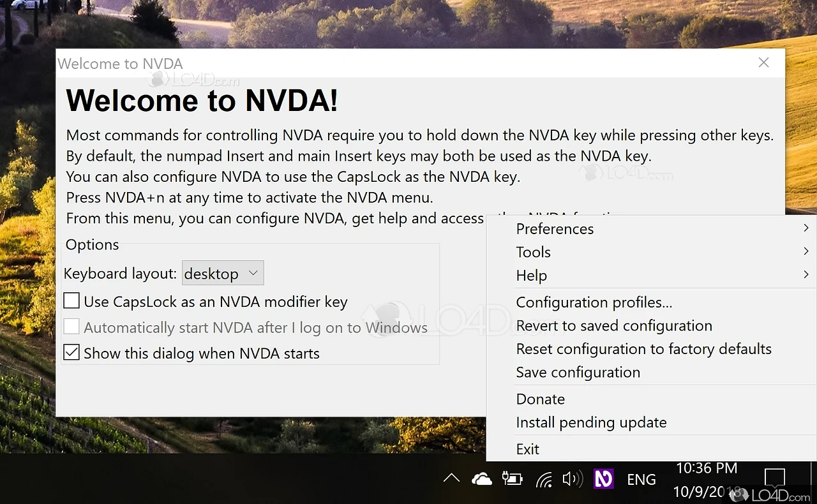817x504 pixels.
Task: Open the OneDrive cloud icon in taskbar
Action: click(482, 478)
